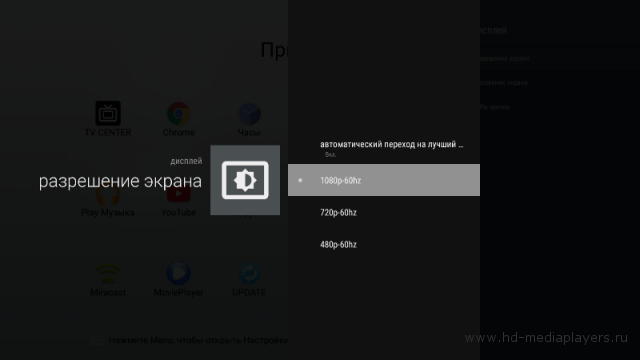
Task: Click the разрешение экрана title text
Action: click(120, 181)
